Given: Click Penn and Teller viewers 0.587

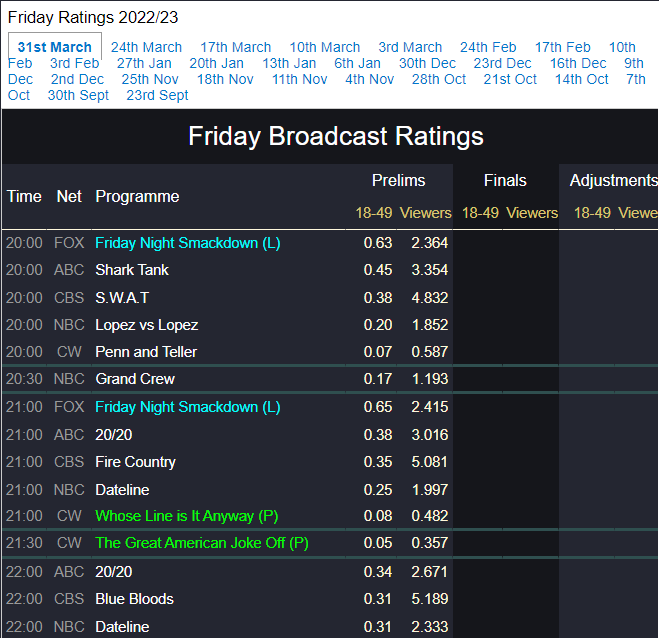Looking at the screenshot, I should 430,352.
